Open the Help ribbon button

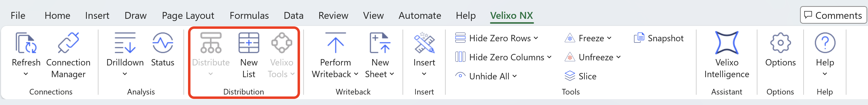pos(824,43)
